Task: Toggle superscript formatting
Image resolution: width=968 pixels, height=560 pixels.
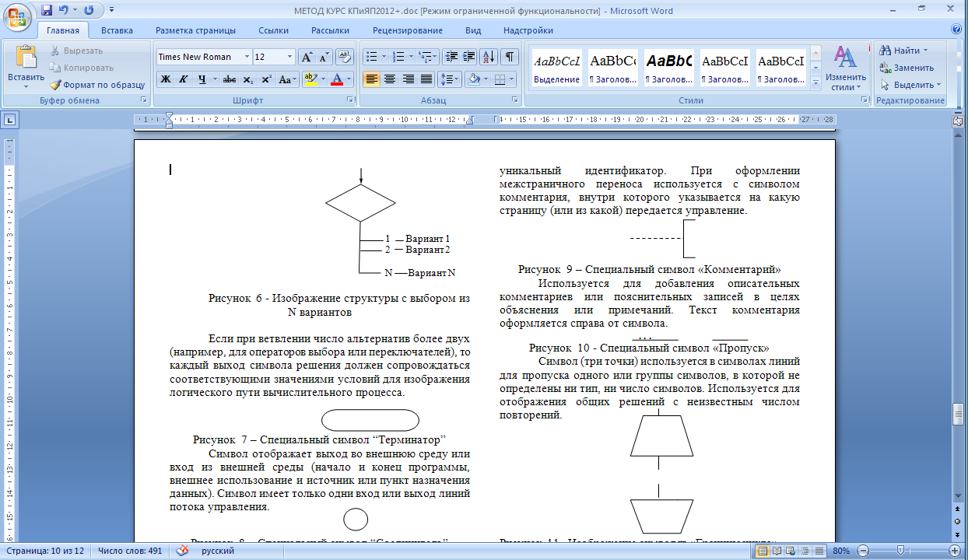Action: tap(266, 79)
